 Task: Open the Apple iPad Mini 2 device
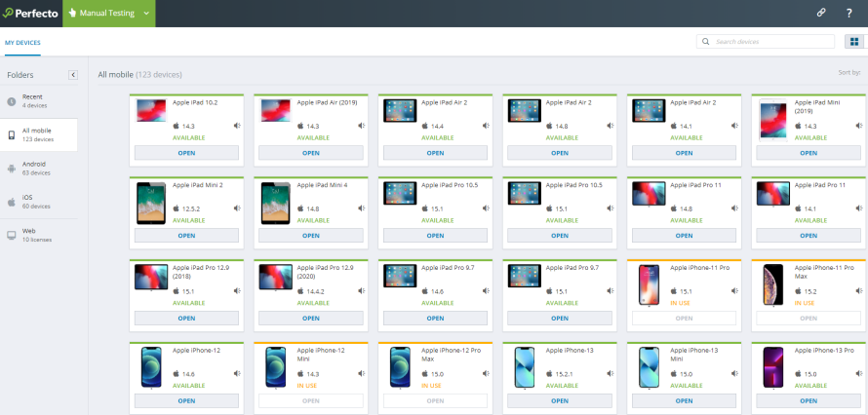click(186, 236)
